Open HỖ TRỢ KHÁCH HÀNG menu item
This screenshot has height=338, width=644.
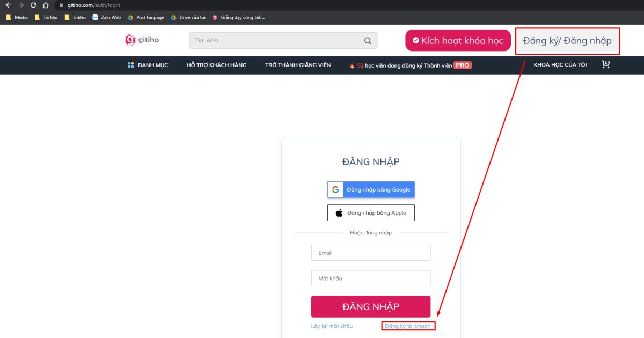pyautogui.click(x=216, y=65)
